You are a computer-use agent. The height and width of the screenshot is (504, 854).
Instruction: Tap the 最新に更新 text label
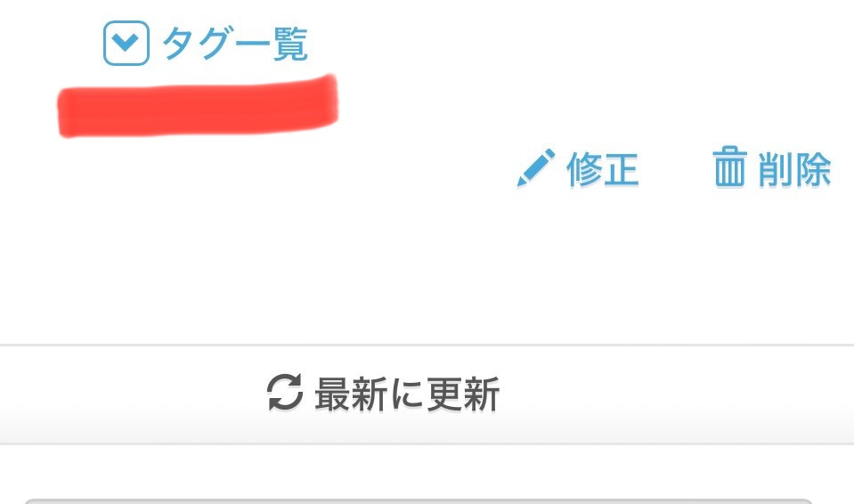[x=407, y=394]
